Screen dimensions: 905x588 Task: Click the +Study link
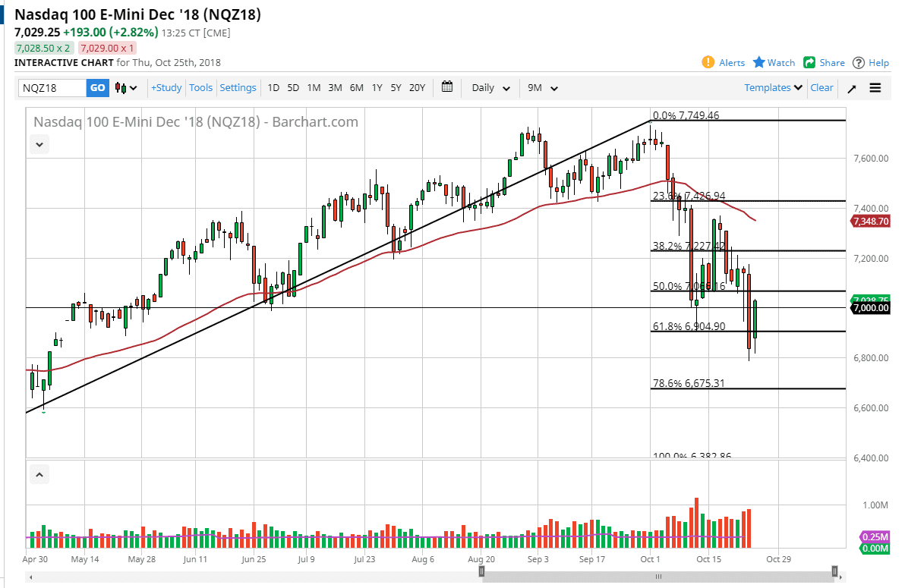(x=166, y=87)
